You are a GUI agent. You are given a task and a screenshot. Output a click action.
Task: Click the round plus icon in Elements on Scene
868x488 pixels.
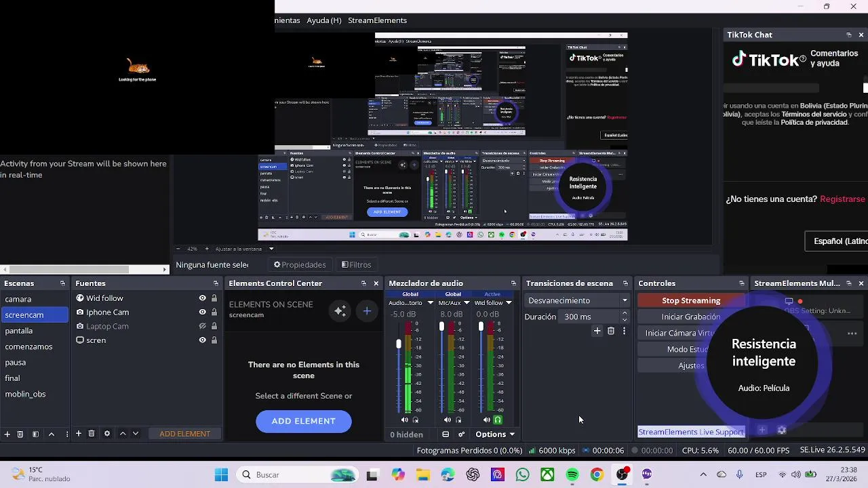(x=367, y=311)
